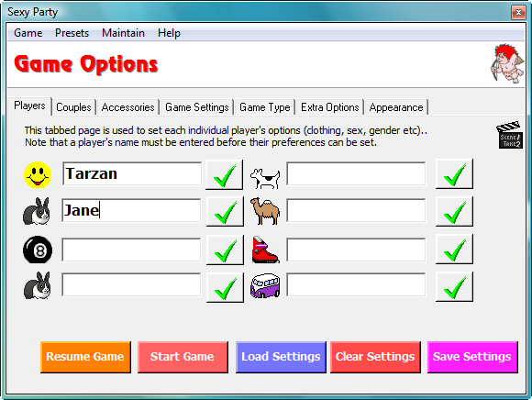Image resolution: width=532 pixels, height=400 pixels.
Task: Click the Start Game button
Action: pos(183,357)
